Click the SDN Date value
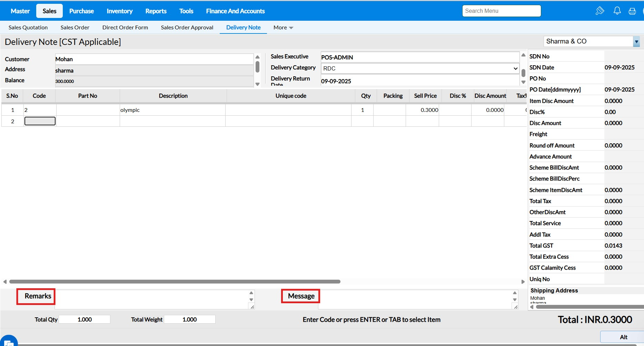 click(620, 68)
